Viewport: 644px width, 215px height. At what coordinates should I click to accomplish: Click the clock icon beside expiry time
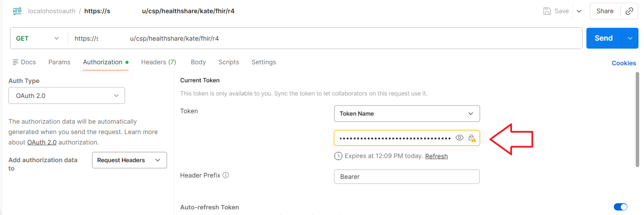point(338,156)
